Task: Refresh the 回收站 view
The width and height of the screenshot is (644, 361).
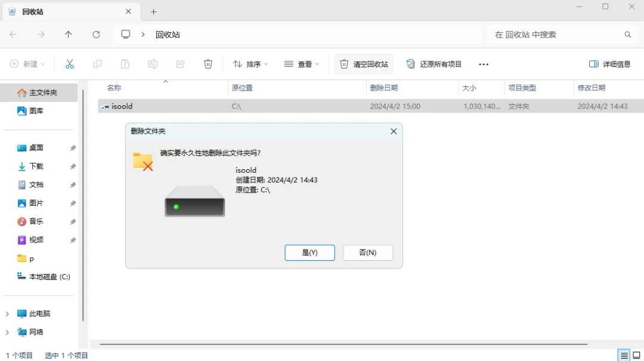Action: pyautogui.click(x=96, y=35)
